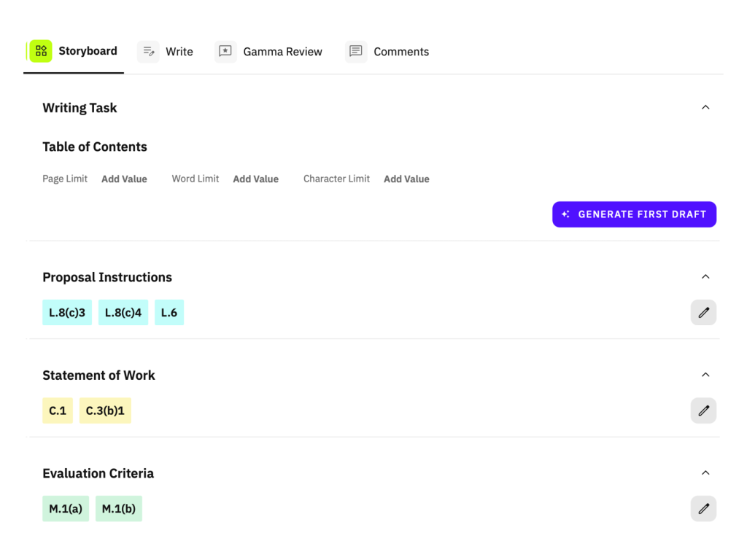Click the Gamma Review star icon
The width and height of the screenshot is (747, 560).
[225, 52]
